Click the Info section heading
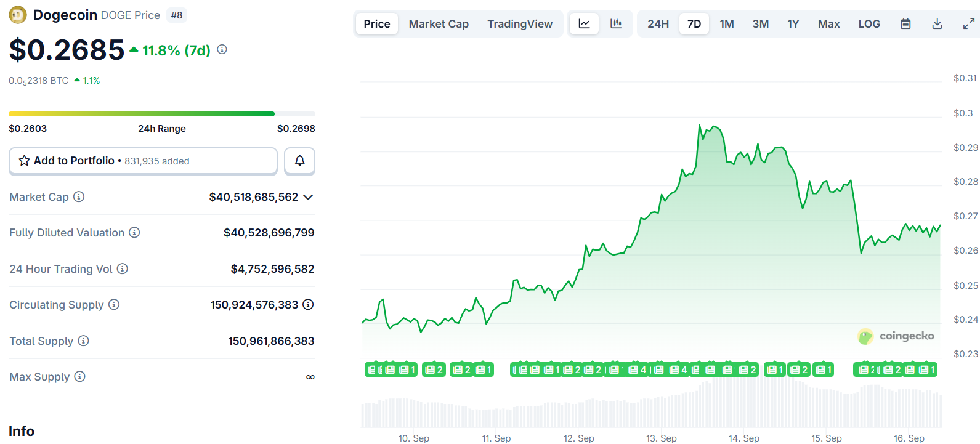The height and width of the screenshot is (444, 980). click(22, 431)
